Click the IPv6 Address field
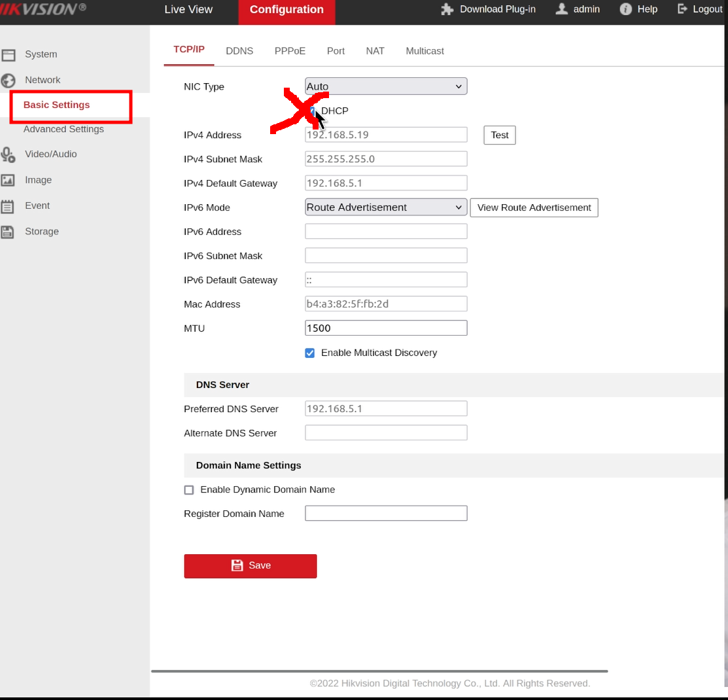The height and width of the screenshot is (700, 728). 386,232
